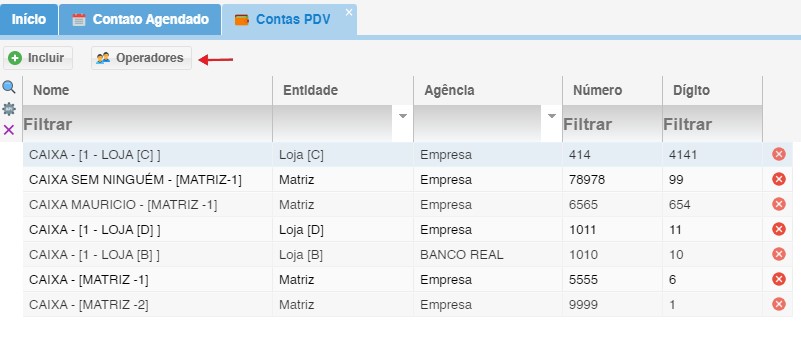Click the purple X clear filters icon
The image size is (801, 362).
9,130
